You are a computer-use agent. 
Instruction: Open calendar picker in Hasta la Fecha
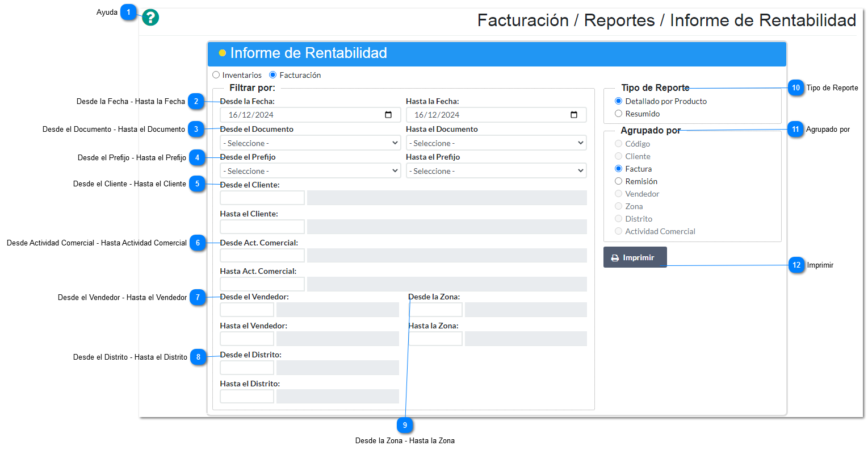(x=574, y=115)
